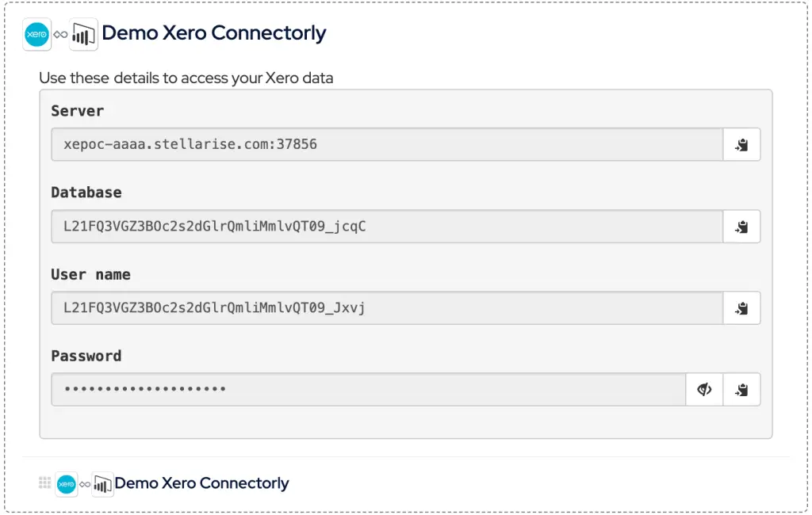This screenshot has width=812, height=515.
Task: Click the bottom infinity connector icon
Action: [x=85, y=484]
